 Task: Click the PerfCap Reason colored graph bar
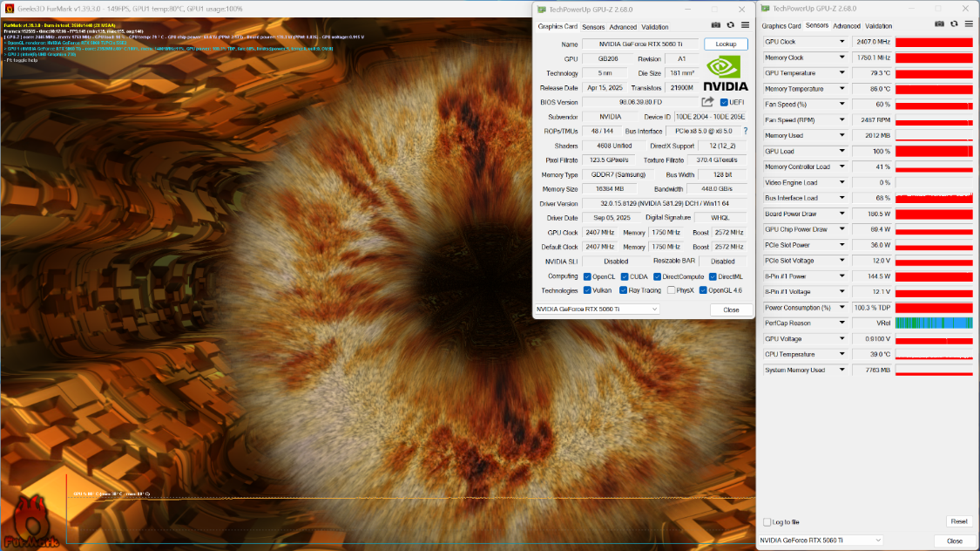pos(934,323)
